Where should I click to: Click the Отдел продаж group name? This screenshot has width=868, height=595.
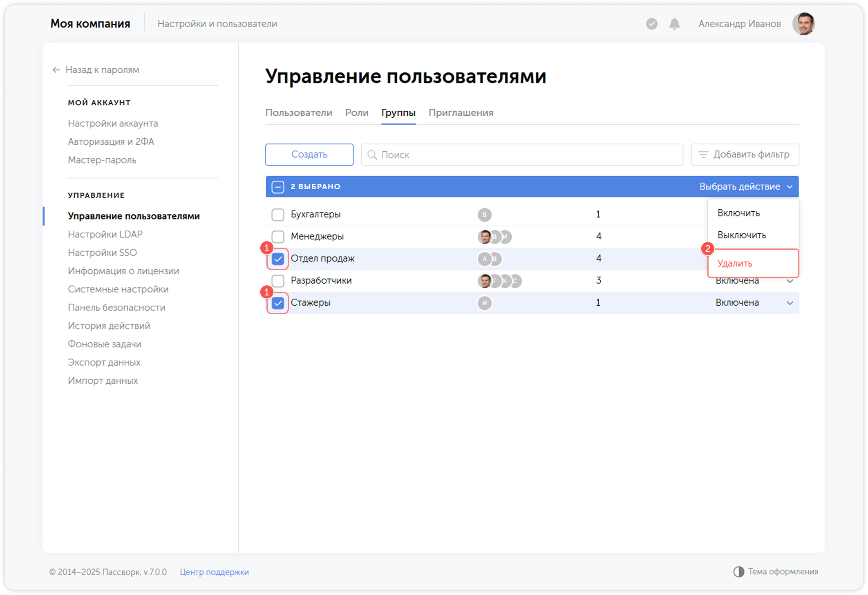point(322,258)
